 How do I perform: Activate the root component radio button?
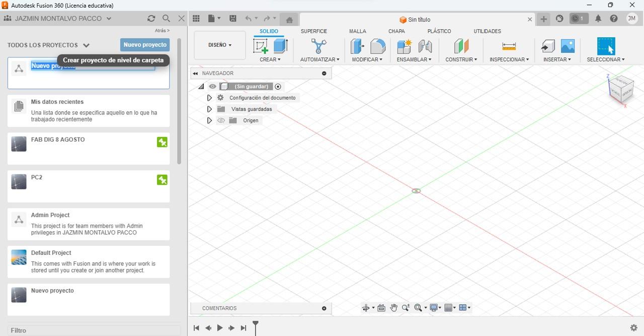(278, 87)
